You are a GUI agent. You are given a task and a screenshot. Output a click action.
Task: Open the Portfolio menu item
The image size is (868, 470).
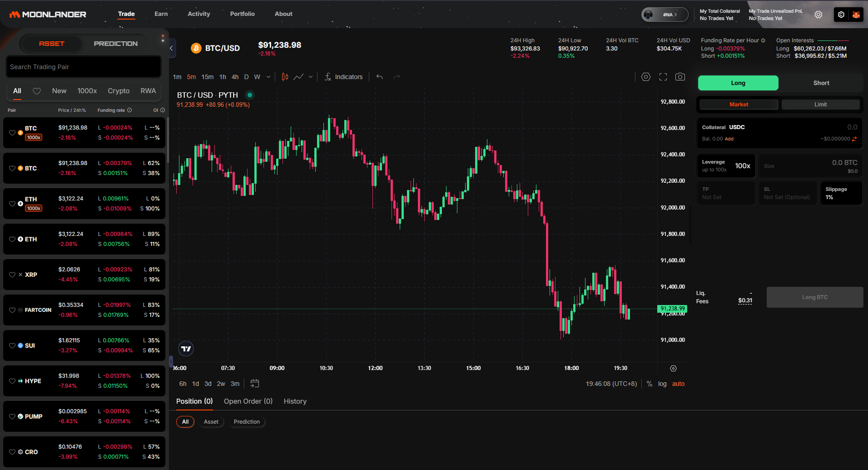click(242, 14)
